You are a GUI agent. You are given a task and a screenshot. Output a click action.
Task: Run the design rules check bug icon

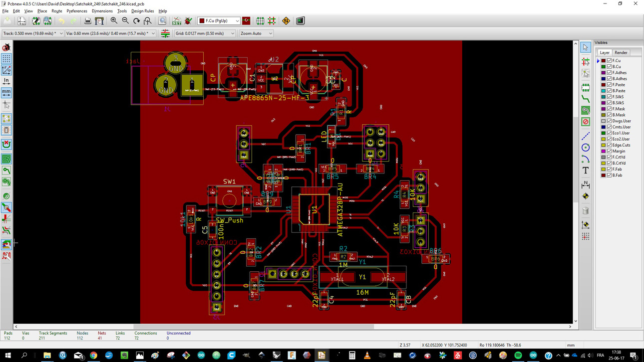click(188, 21)
